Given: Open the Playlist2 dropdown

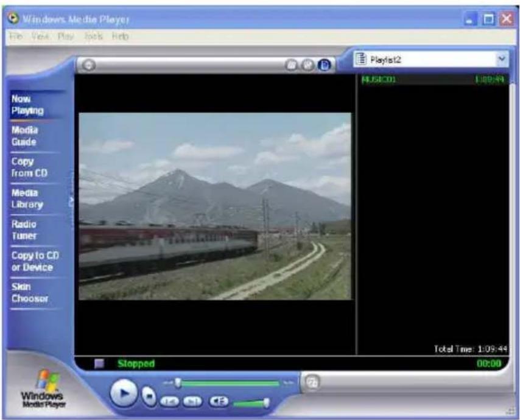Looking at the screenshot, I should point(502,59).
